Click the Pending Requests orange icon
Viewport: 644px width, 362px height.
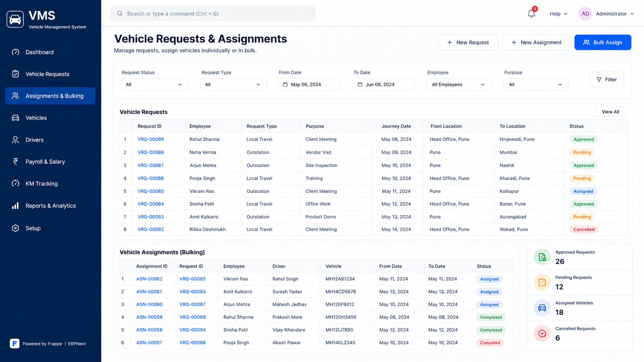coord(542,282)
